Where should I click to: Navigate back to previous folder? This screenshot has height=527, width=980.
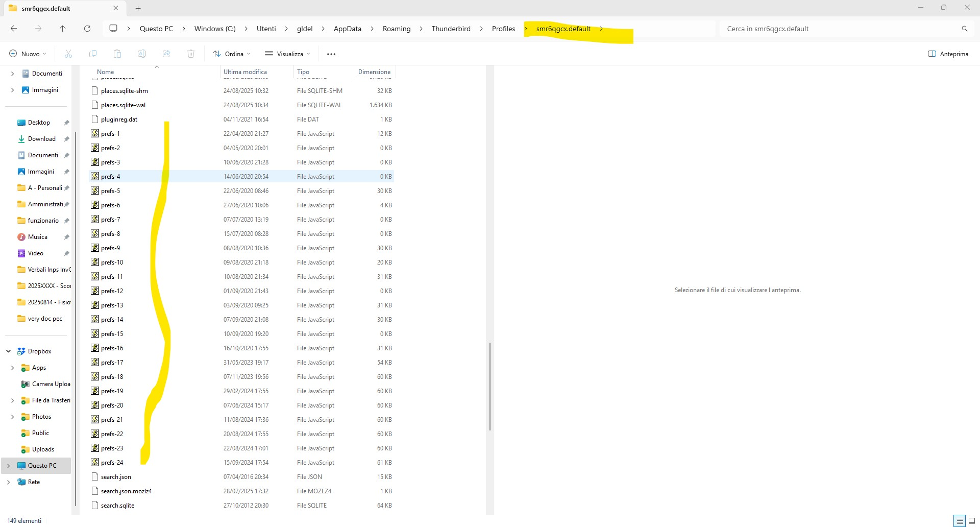click(14, 29)
